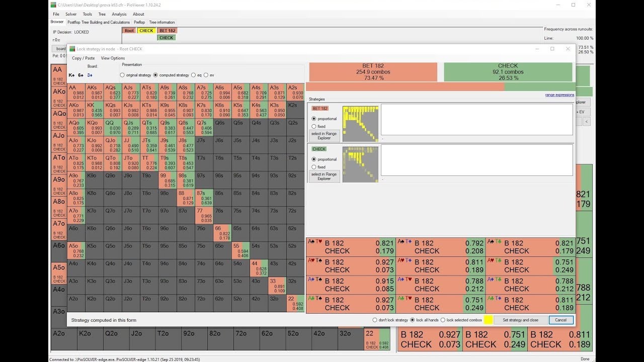The width and height of the screenshot is (644, 362).
Task: Click the BET 182 254.9 combos header box
Action: 373,72
